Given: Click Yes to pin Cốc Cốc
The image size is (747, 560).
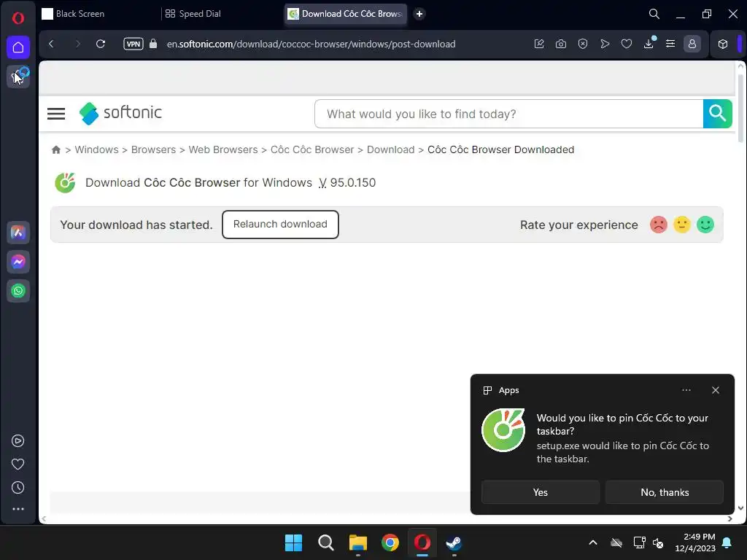Looking at the screenshot, I should (541, 492).
